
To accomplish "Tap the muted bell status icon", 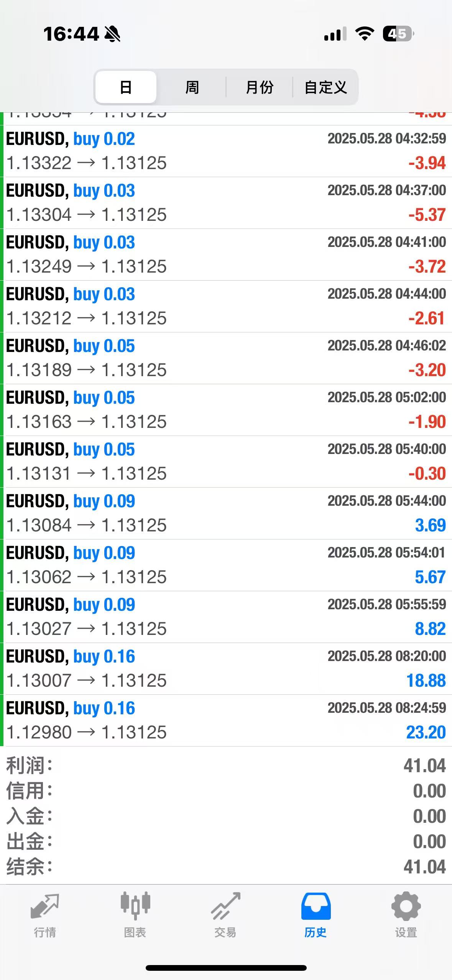I will [112, 34].
